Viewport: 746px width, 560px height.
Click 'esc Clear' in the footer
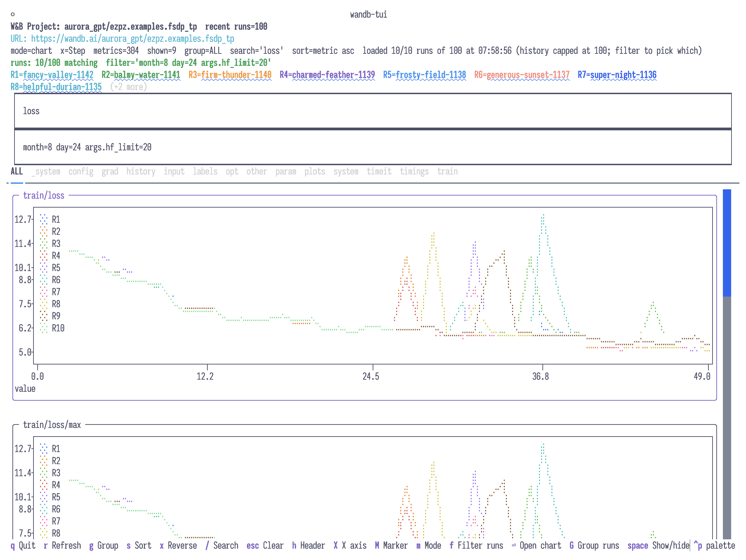coord(265,546)
